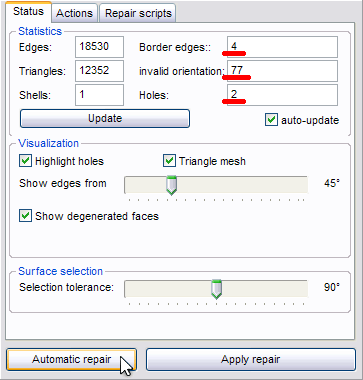Toggle the Highlight holes checkbox

coord(25,161)
